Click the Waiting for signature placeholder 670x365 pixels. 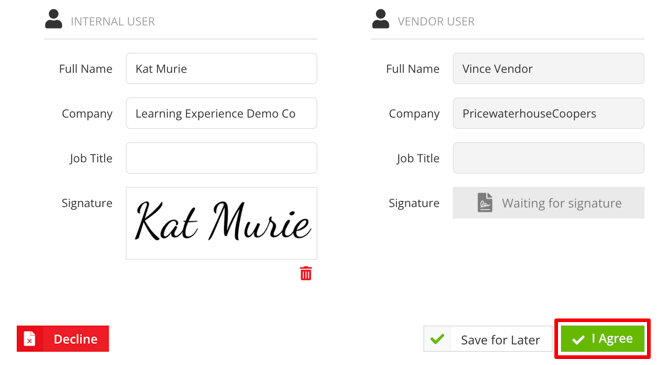click(x=549, y=203)
